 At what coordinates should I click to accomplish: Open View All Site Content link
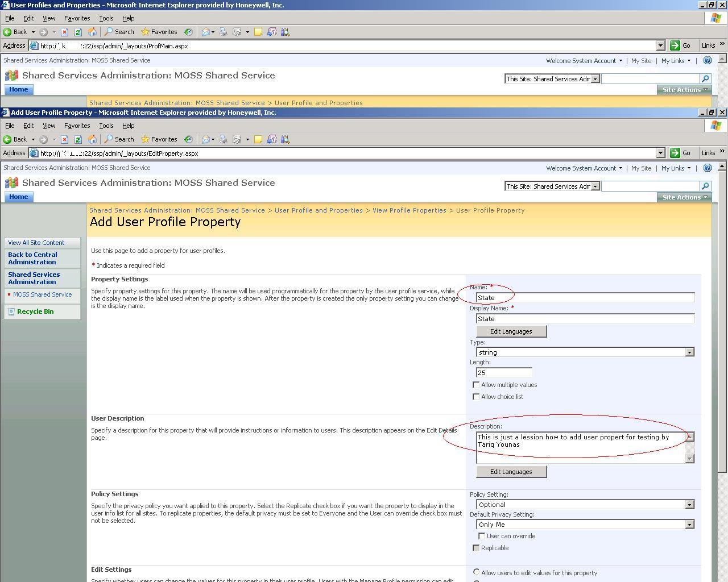[36, 243]
